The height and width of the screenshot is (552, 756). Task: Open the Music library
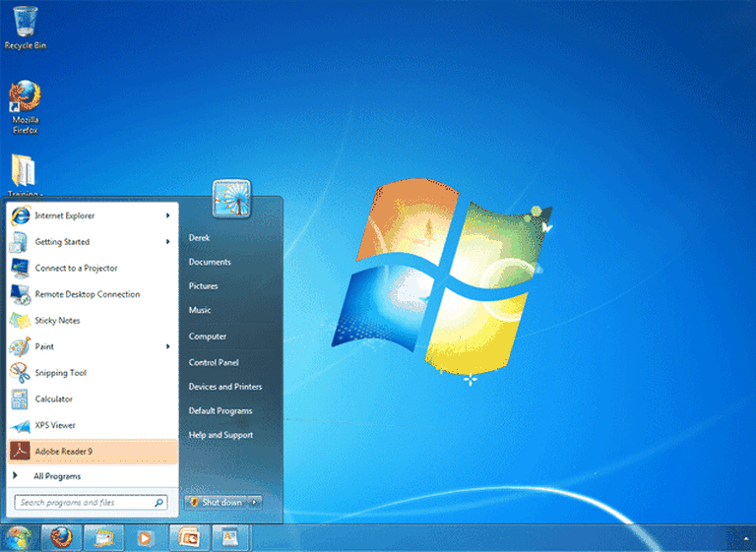200,310
